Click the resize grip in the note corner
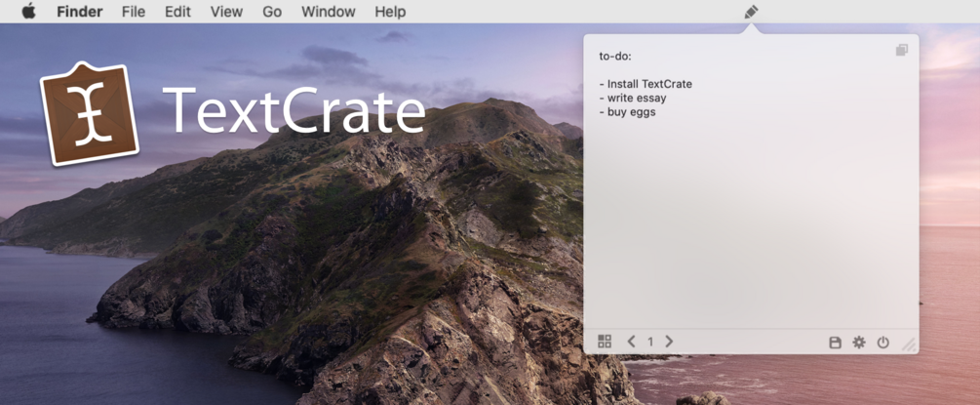Image resolution: width=980 pixels, height=405 pixels. point(909,344)
